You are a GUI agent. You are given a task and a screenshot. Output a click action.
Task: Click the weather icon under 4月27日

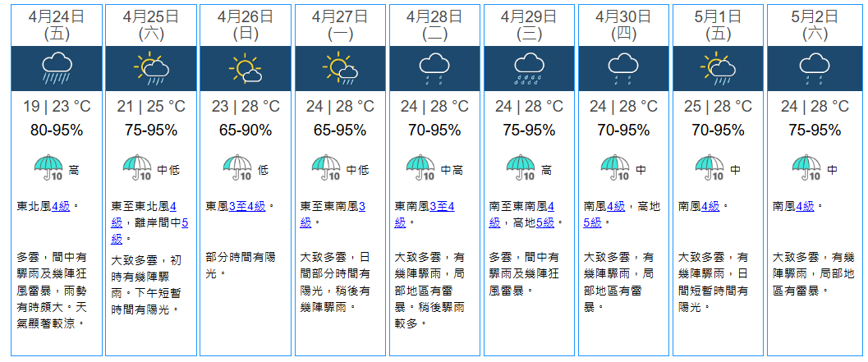tap(339, 68)
